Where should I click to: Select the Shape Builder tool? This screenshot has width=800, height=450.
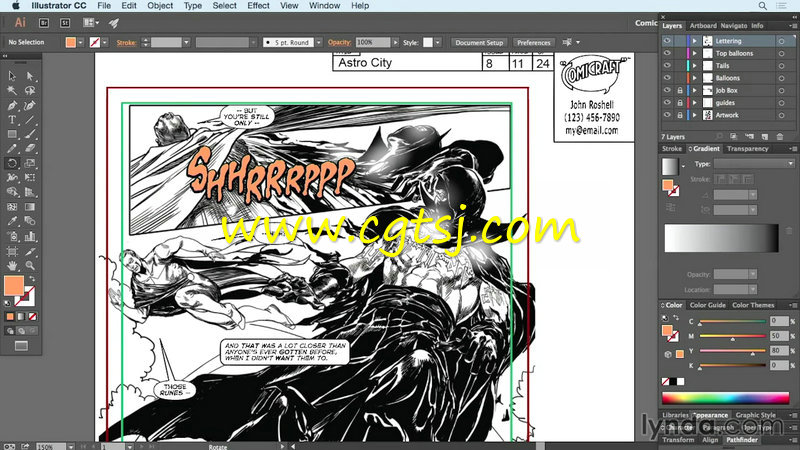coord(12,192)
